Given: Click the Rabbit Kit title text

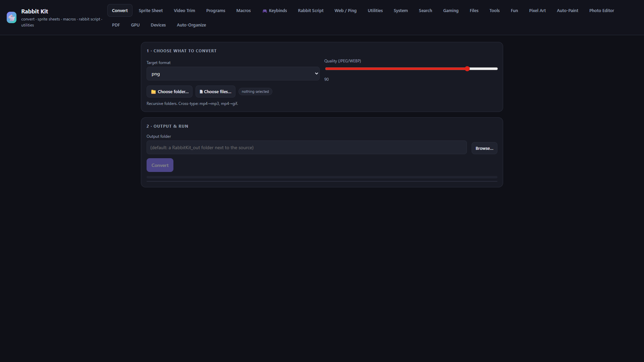Looking at the screenshot, I should tap(35, 11).
